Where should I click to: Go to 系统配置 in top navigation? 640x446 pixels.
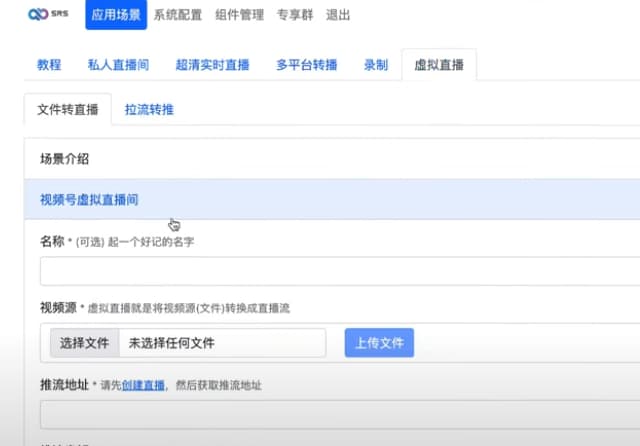tap(177, 15)
